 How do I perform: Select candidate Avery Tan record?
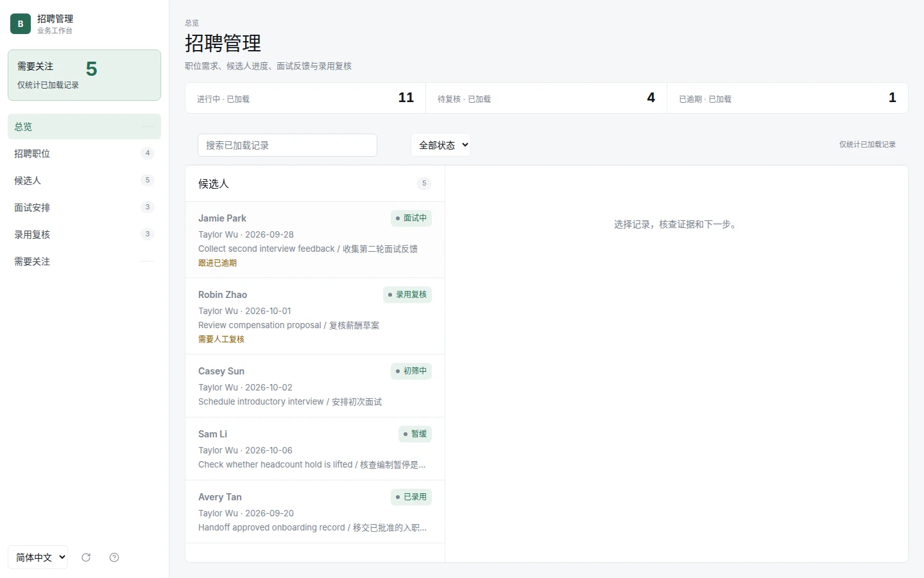(315, 512)
